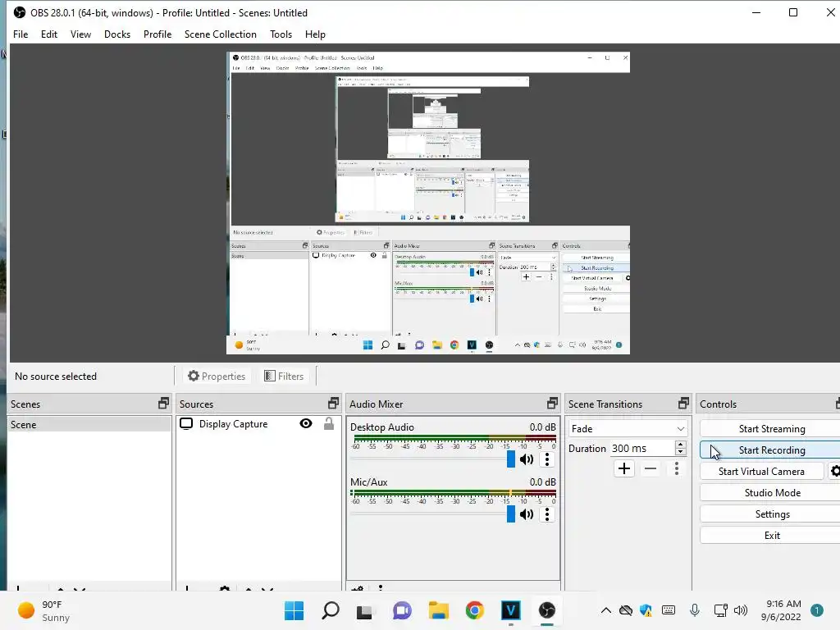Open the Windows Start menu
The image size is (840, 630).
pyautogui.click(x=294, y=610)
